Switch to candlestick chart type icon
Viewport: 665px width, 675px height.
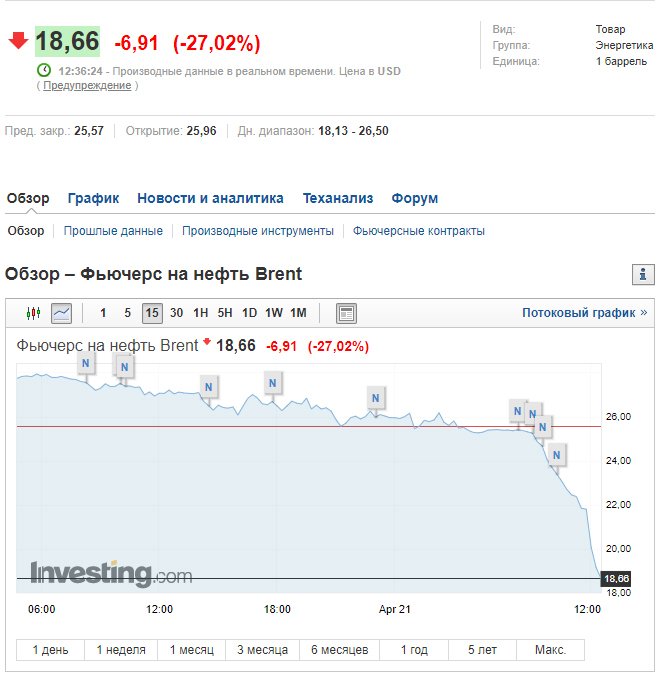pos(34,313)
